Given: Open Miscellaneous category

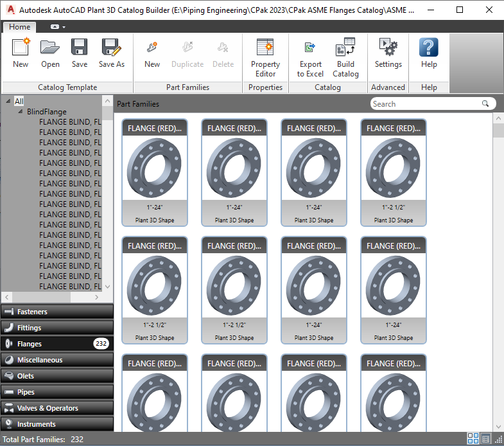Looking at the screenshot, I should tap(57, 360).
